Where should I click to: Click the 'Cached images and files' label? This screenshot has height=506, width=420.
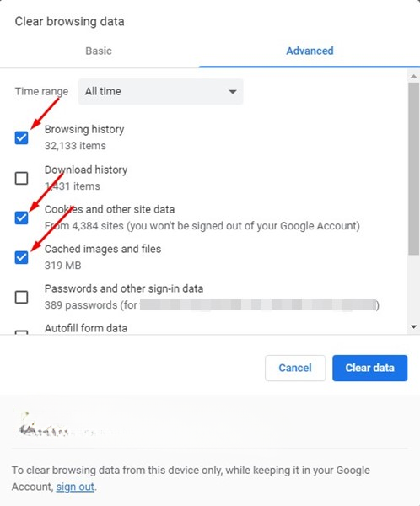click(x=103, y=249)
